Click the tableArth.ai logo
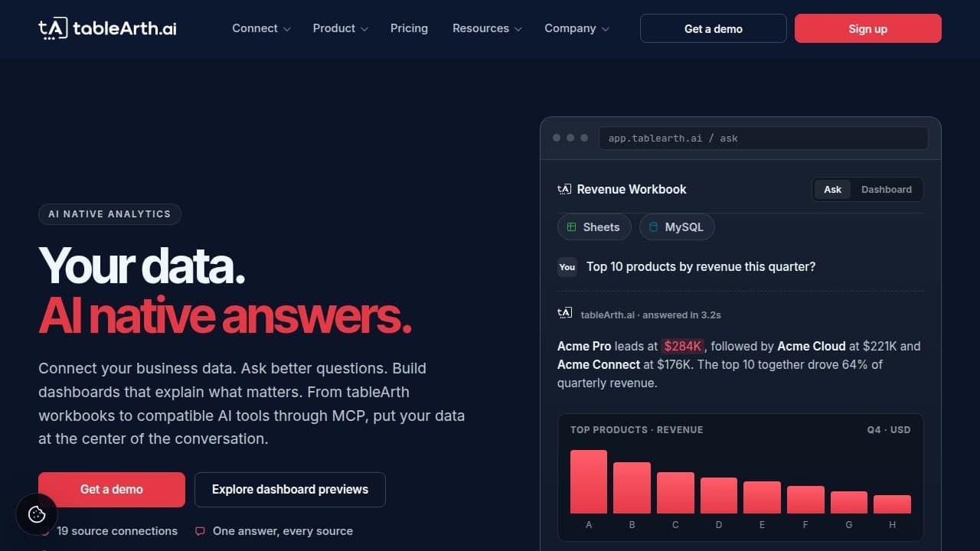Image resolution: width=980 pixels, height=551 pixels. coord(107,28)
